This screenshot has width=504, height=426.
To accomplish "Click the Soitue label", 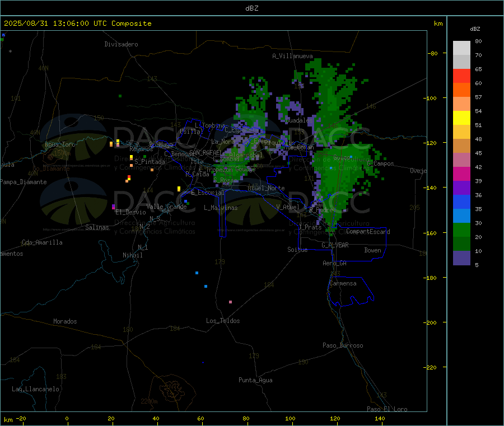I will pyautogui.click(x=297, y=250).
